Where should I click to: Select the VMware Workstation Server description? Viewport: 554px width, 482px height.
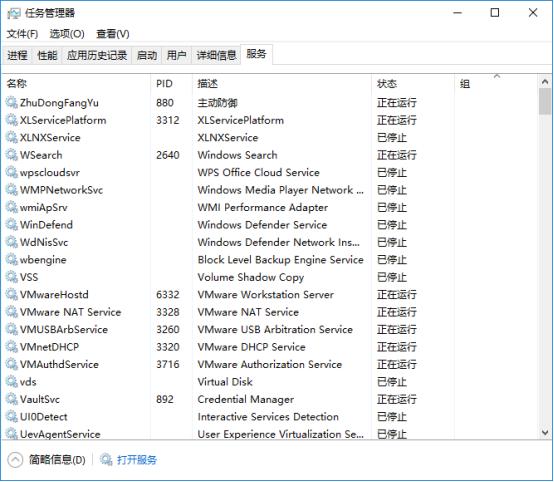[266, 295]
